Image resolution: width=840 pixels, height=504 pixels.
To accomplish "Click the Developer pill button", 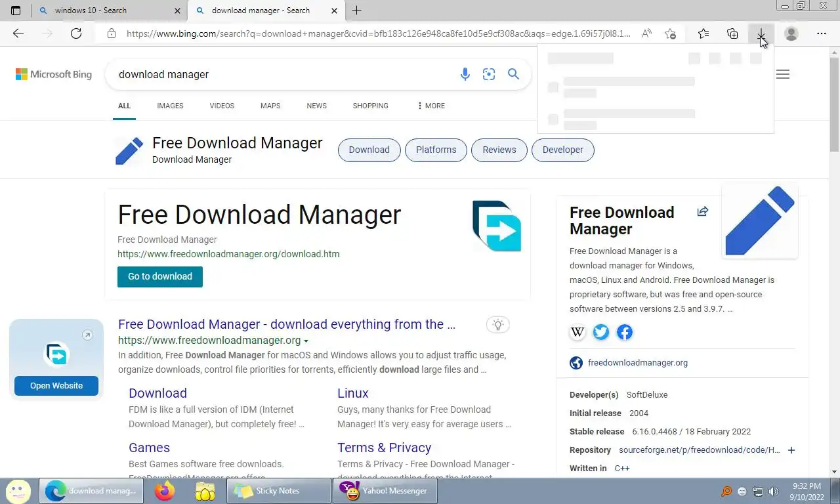I will coord(562,150).
